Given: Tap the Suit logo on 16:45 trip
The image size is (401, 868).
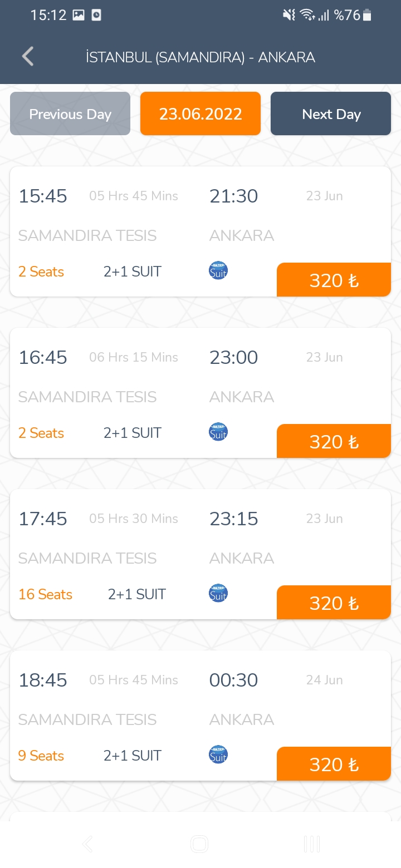Looking at the screenshot, I should pyautogui.click(x=218, y=432).
